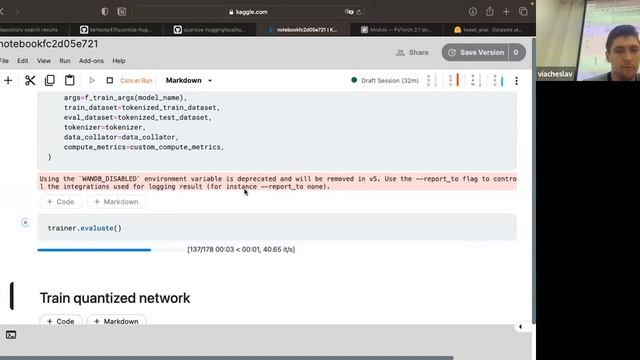Add Code cell below Train quantized network heading

click(60, 321)
